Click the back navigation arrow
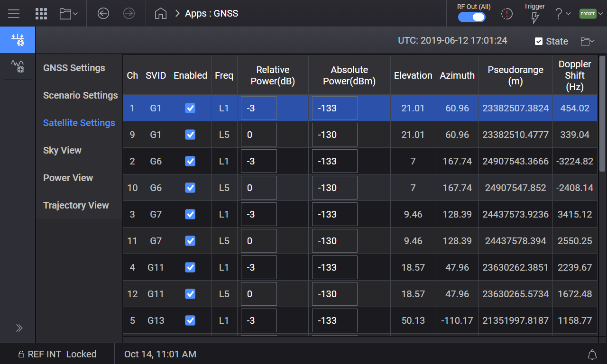 (103, 14)
